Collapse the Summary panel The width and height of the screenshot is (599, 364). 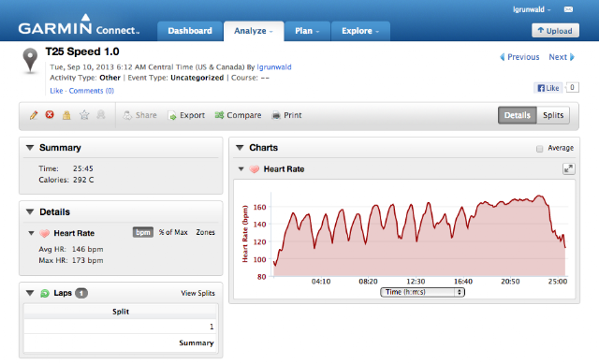(30, 148)
